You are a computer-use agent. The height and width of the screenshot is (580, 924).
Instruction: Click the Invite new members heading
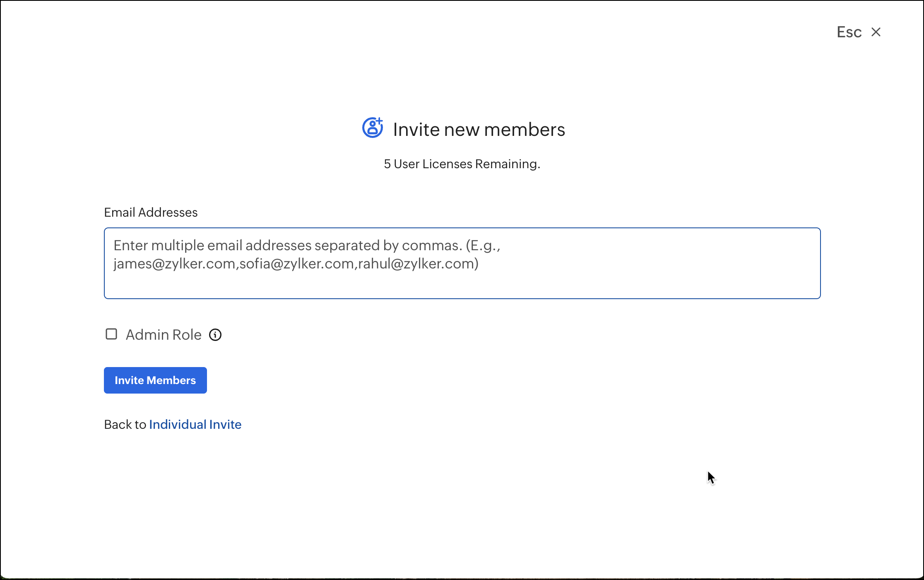479,130
